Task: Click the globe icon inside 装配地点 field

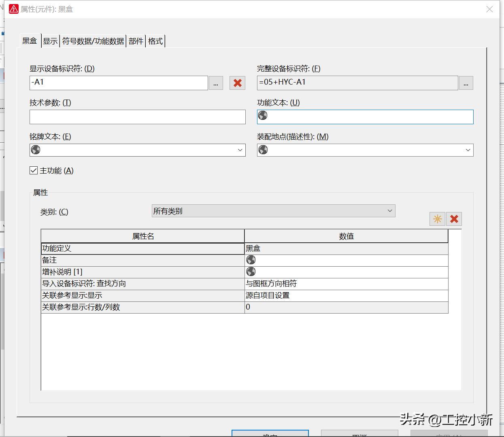Action: [263, 150]
